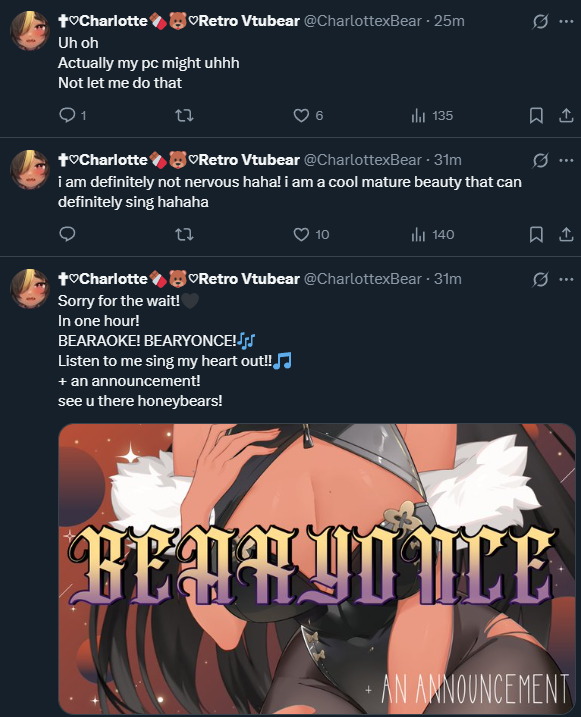The image size is (581, 717).
Task: View analytics showing 135 views
Action: point(432,116)
